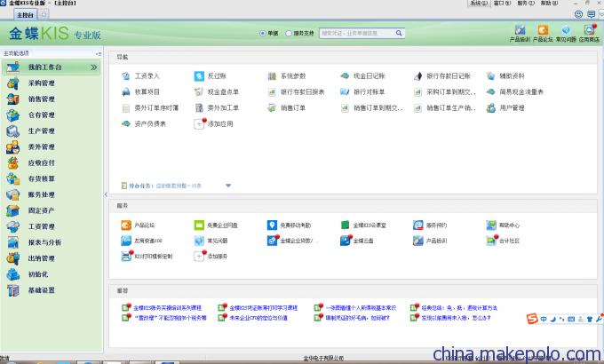
Task: Open 销售订单 shortcut
Action: tap(287, 107)
